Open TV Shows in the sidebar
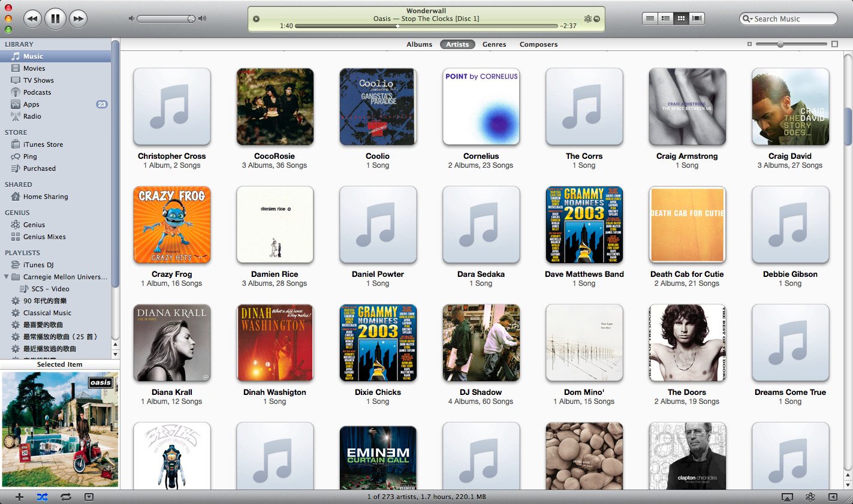853x504 pixels. tap(55, 80)
